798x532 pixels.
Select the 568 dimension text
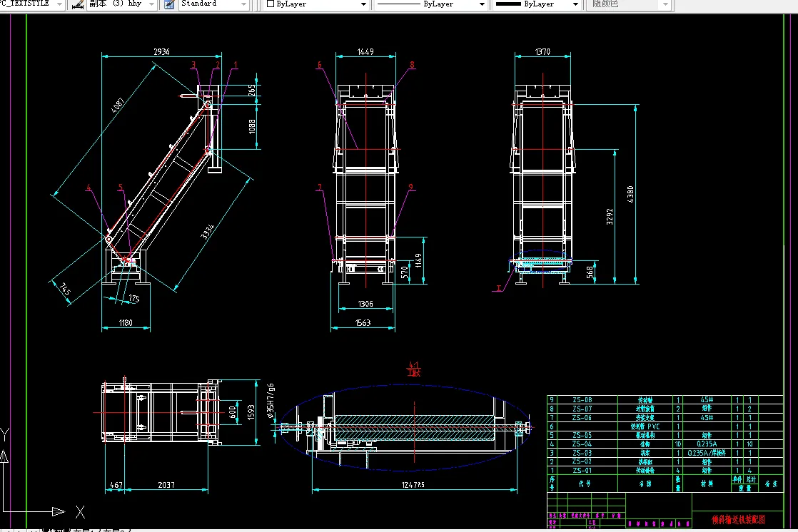point(590,272)
